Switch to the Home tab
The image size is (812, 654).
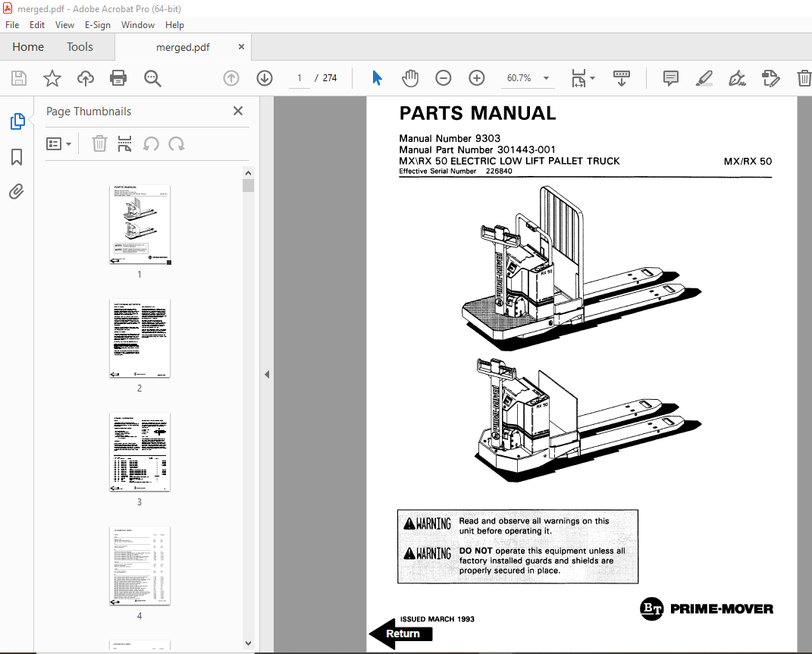(x=28, y=46)
